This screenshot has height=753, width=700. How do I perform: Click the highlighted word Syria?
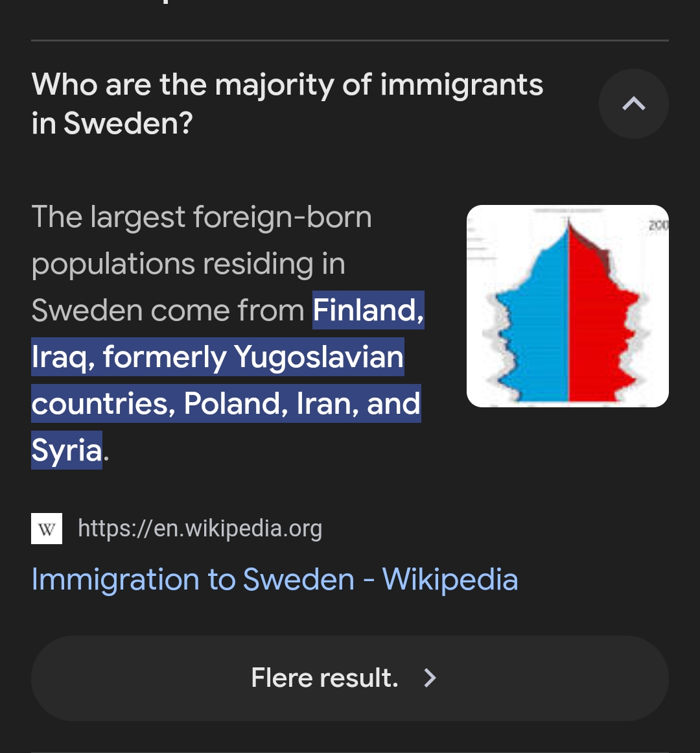(67, 450)
